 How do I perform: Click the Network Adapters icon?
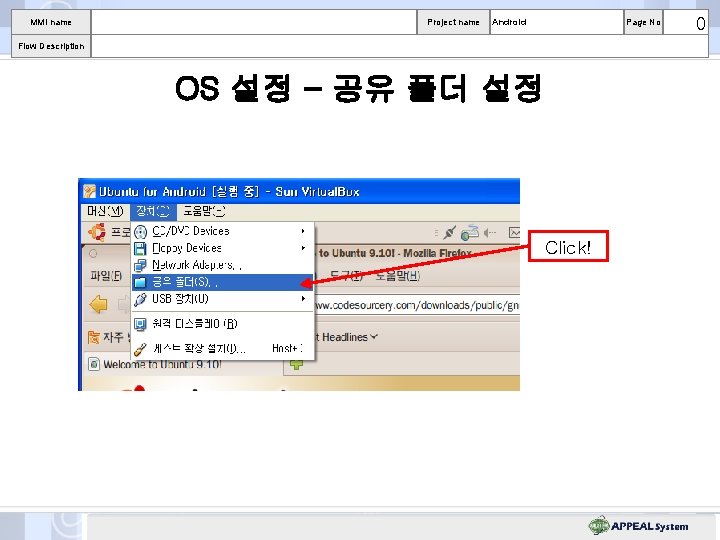[140, 265]
